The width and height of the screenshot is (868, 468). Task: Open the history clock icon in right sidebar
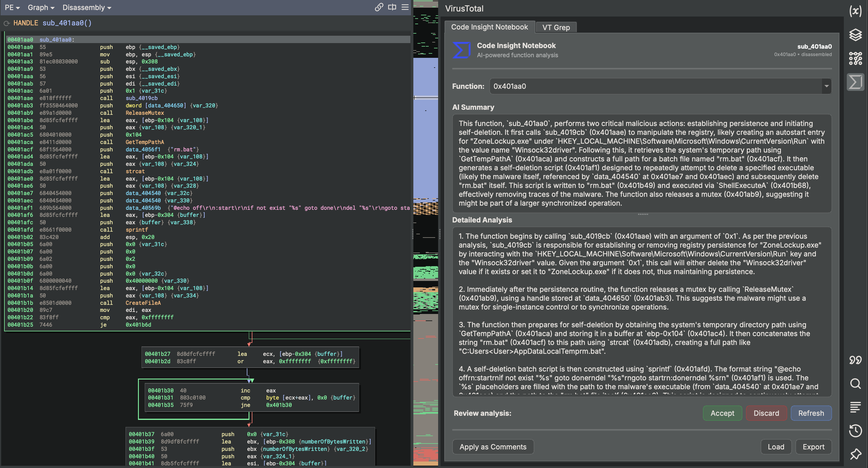(856, 431)
